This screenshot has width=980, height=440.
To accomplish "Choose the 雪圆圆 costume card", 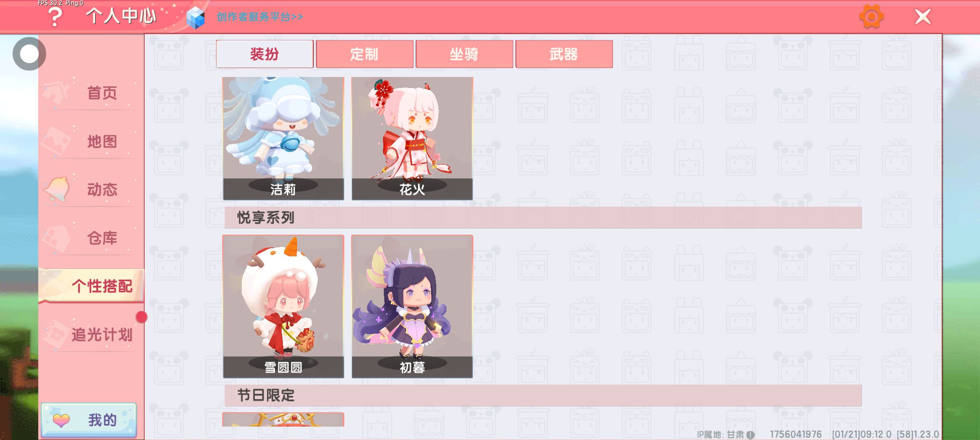I will (283, 306).
